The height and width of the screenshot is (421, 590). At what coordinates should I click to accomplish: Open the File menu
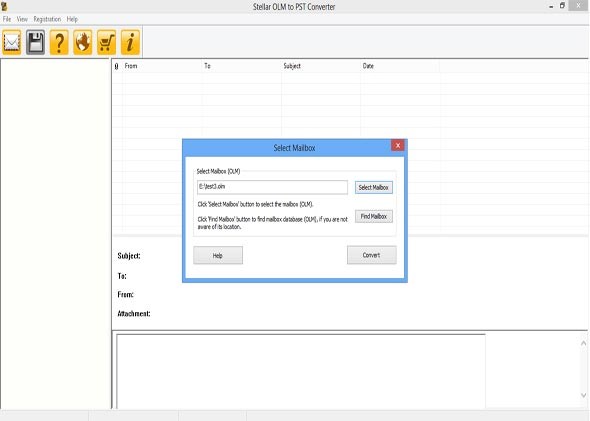point(7,19)
